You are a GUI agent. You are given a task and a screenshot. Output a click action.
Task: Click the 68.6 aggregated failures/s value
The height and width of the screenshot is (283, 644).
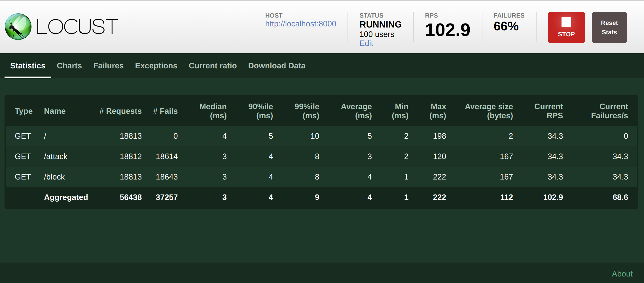[620, 197]
